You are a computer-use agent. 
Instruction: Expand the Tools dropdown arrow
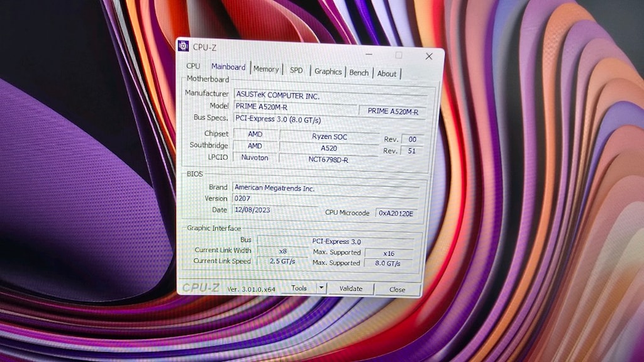321,288
